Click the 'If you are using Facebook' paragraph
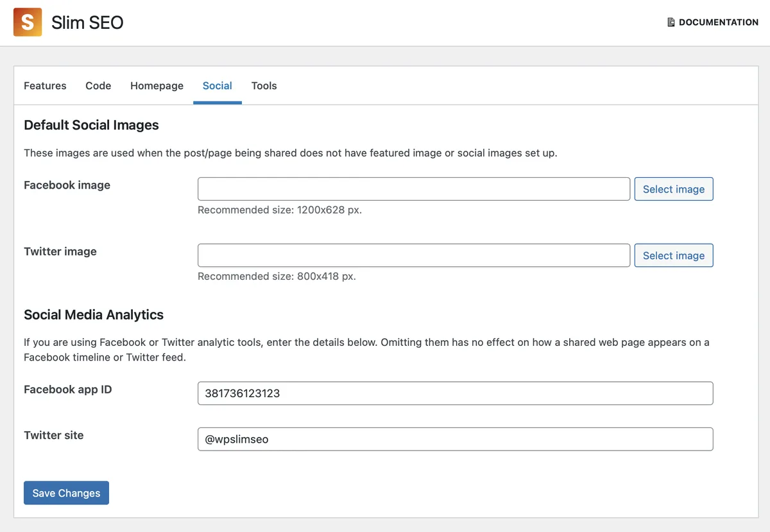Image resolution: width=770 pixels, height=532 pixels. coord(366,350)
